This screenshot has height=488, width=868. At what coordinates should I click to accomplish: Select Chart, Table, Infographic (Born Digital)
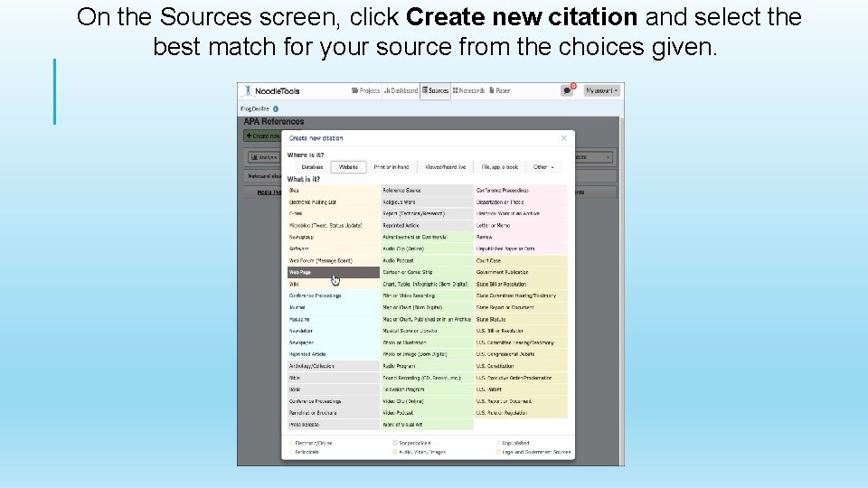(427, 285)
